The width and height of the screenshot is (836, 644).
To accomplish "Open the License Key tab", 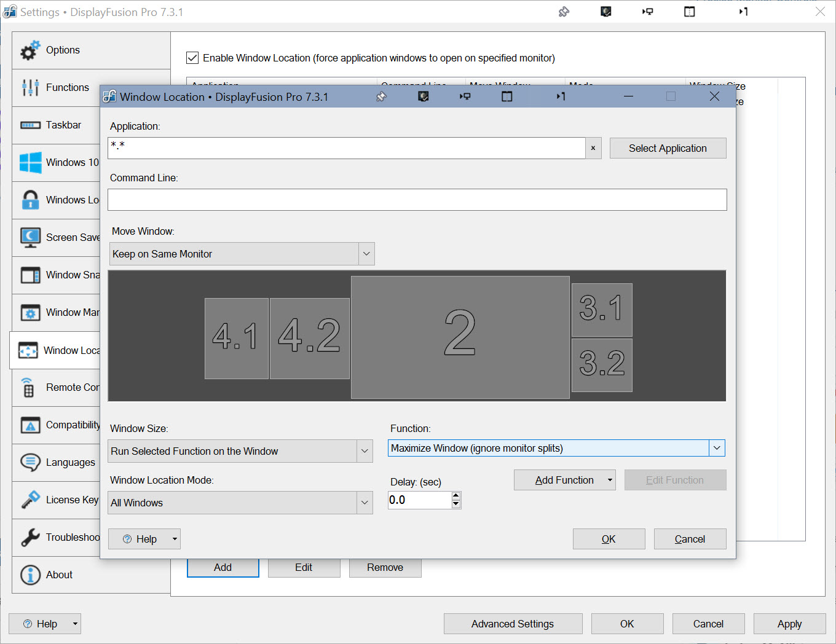I will pos(57,500).
